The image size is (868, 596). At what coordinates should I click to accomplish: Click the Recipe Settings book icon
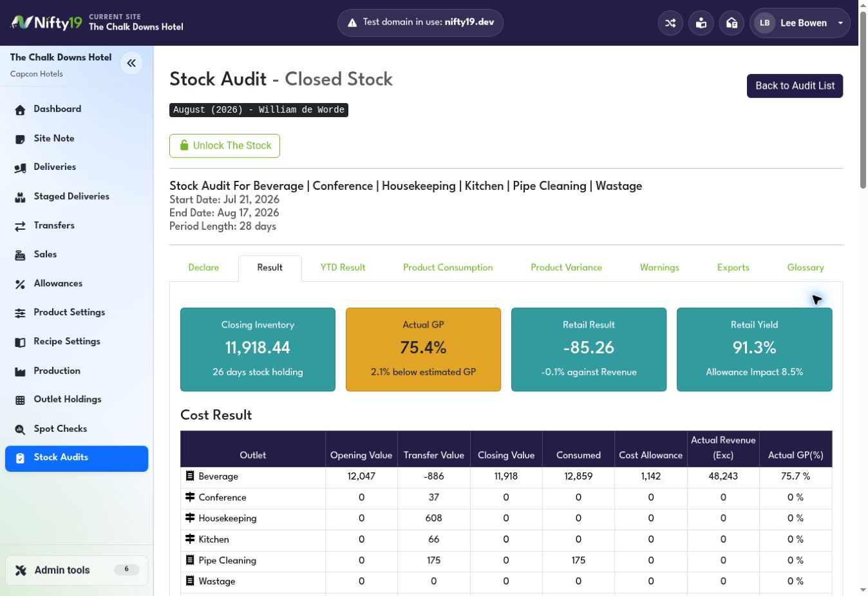(20, 342)
